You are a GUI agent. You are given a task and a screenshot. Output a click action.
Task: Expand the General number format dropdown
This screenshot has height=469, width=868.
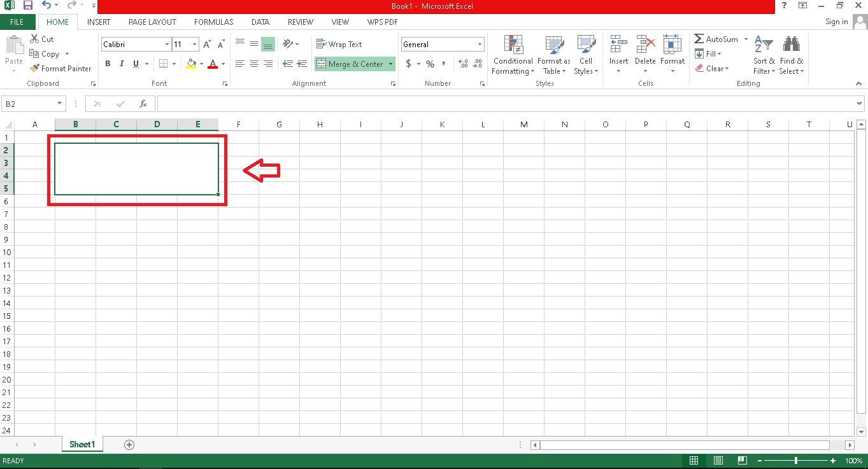(x=480, y=45)
